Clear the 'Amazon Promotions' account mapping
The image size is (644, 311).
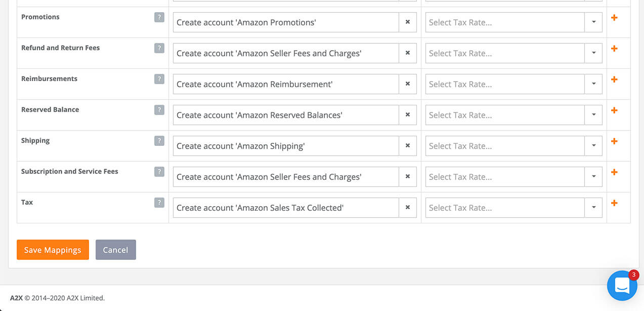[408, 22]
